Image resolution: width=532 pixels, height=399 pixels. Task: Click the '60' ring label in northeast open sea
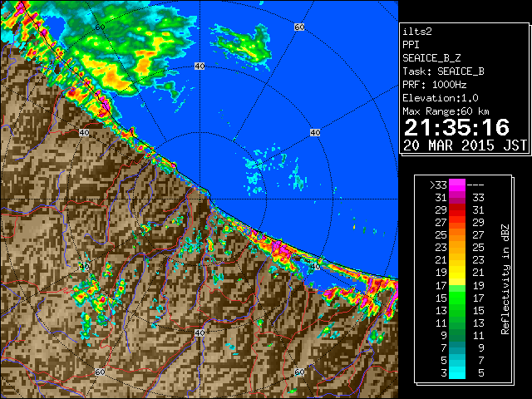coord(299,27)
